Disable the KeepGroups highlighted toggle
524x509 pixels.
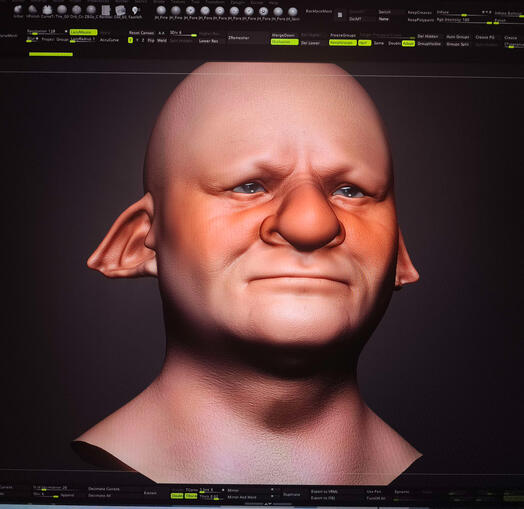pos(343,43)
